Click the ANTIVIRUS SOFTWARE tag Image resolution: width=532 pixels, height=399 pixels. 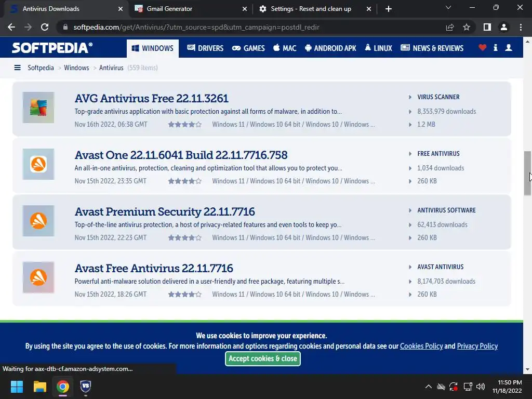446,210
